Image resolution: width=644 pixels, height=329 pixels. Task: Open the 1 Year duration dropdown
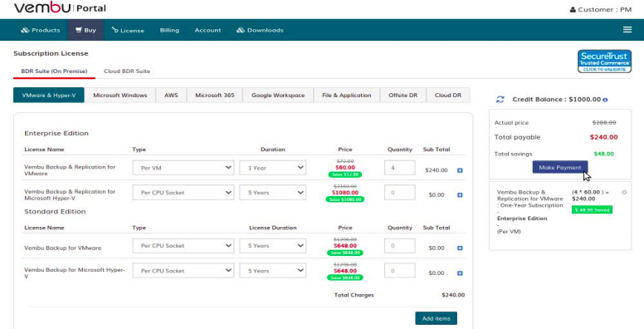[273, 168]
